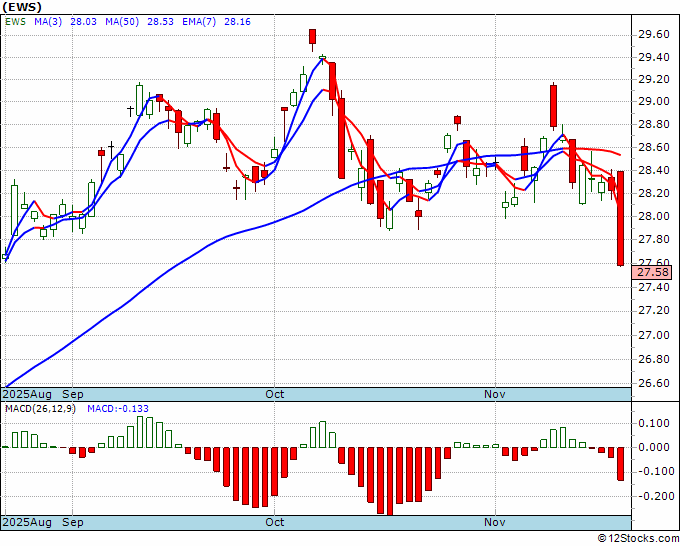Click the Oct label on price chart axis
Screen dimensions: 680x546
(x=275, y=394)
